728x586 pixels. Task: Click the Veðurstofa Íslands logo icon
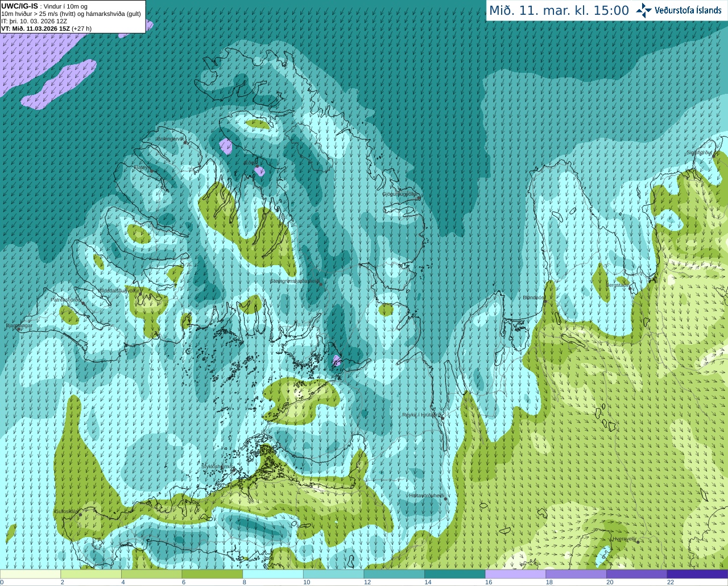tap(644, 10)
